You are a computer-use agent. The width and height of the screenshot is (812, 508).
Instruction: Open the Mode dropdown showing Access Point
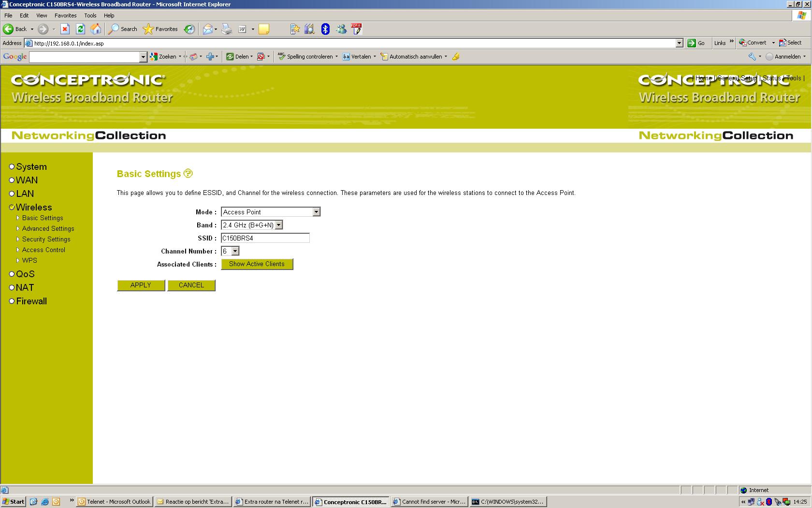[x=271, y=212]
